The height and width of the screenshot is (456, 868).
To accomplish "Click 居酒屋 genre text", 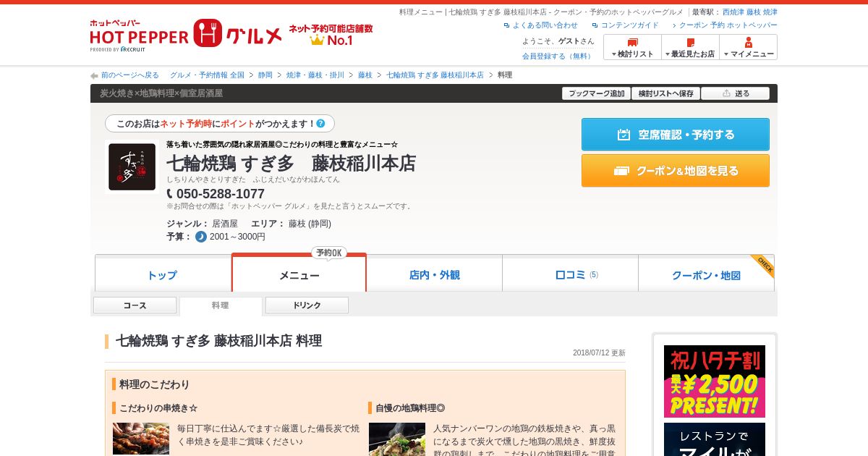I will click(x=224, y=224).
